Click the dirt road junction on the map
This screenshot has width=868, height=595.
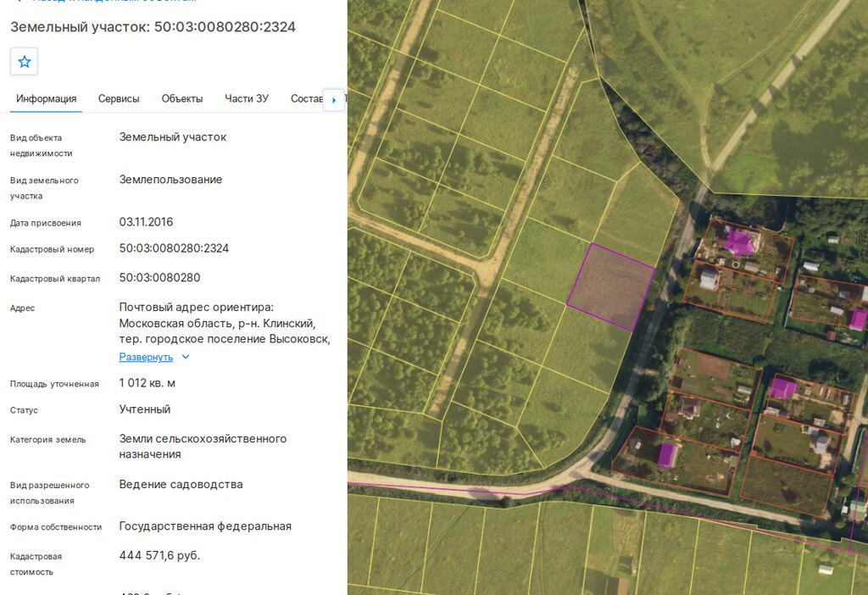click(x=487, y=270)
